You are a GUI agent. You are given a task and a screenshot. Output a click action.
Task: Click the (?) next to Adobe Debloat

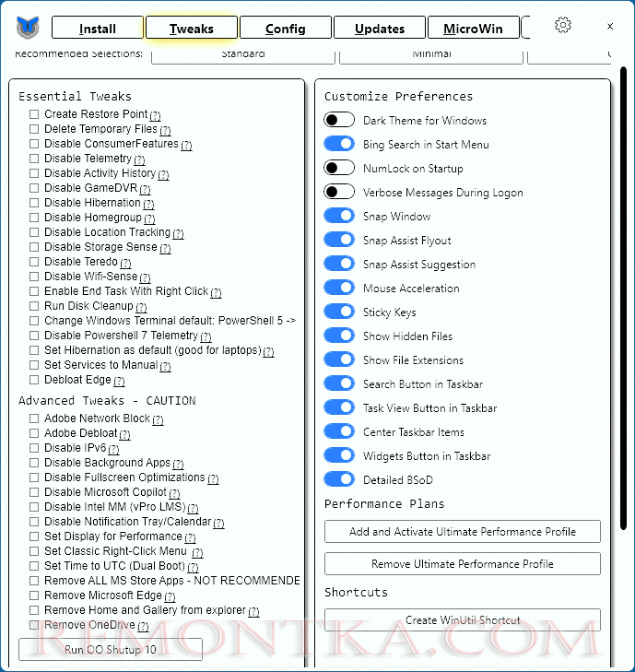click(x=124, y=434)
